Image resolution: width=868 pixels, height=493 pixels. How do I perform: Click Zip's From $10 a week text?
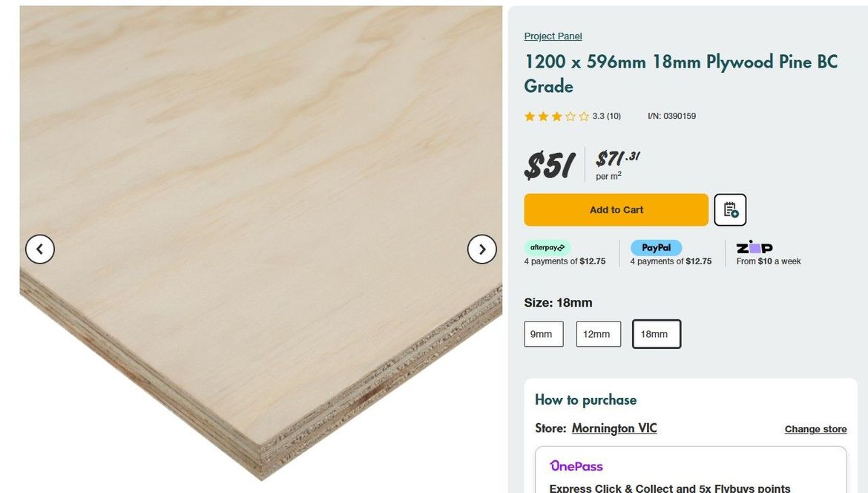(x=768, y=261)
